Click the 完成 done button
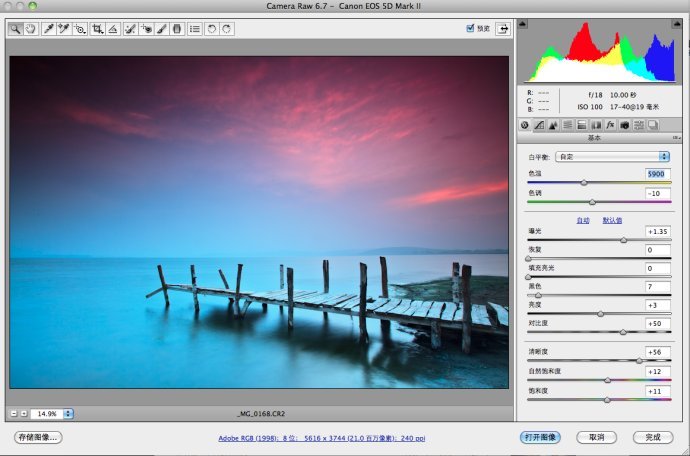The image size is (690, 456). tap(653, 438)
